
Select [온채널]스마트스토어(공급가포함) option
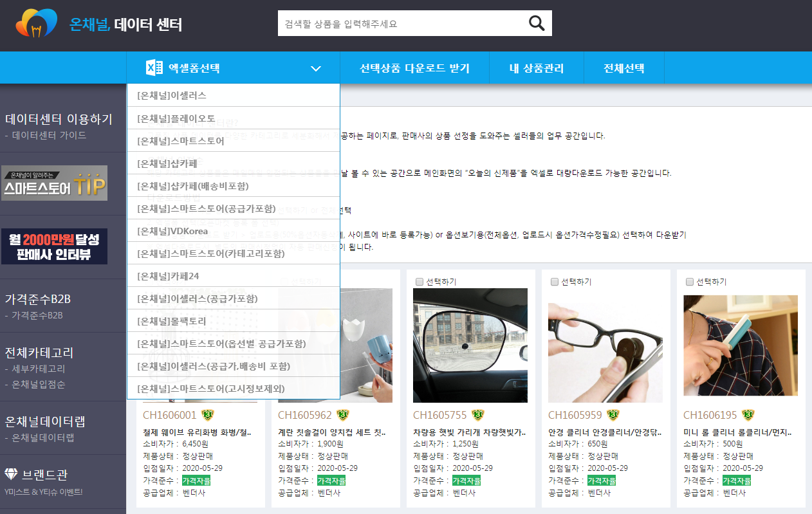(x=234, y=208)
